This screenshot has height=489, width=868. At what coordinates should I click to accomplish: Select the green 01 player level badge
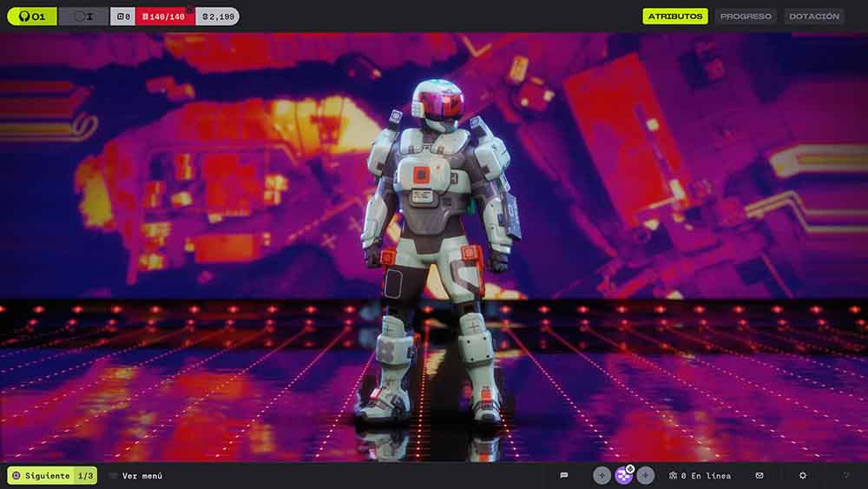pyautogui.click(x=32, y=17)
